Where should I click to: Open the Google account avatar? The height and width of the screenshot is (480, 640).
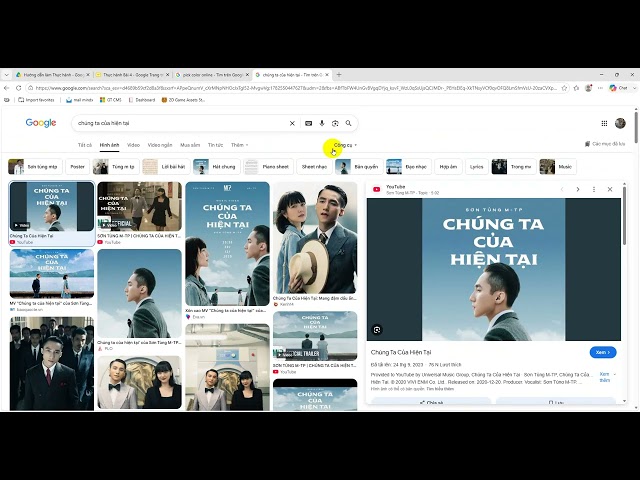click(x=620, y=123)
